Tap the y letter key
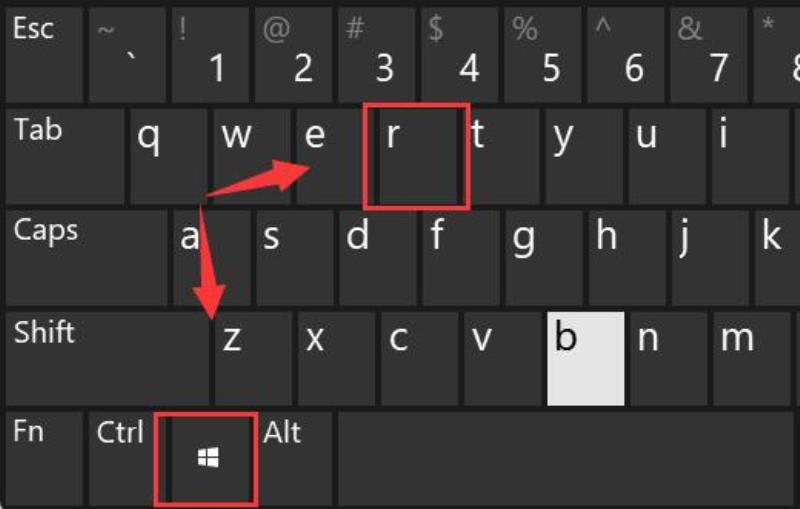Screen dimensions: 800x509 point(584,156)
